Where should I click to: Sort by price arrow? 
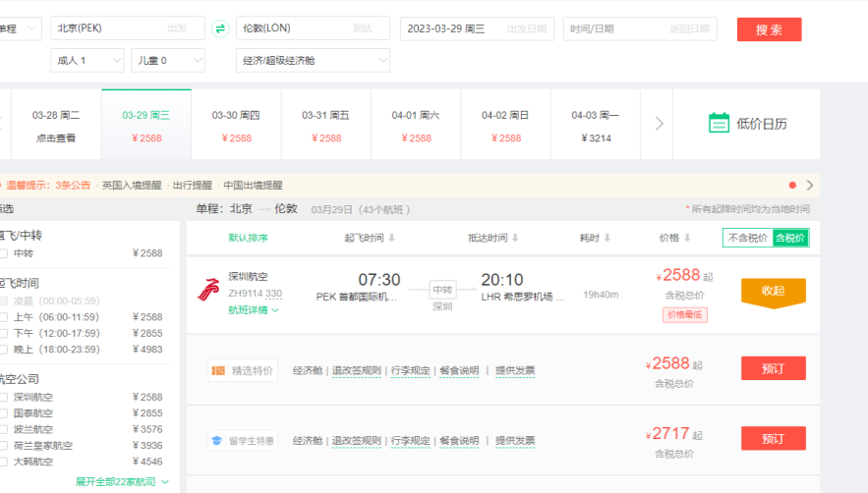pos(687,238)
